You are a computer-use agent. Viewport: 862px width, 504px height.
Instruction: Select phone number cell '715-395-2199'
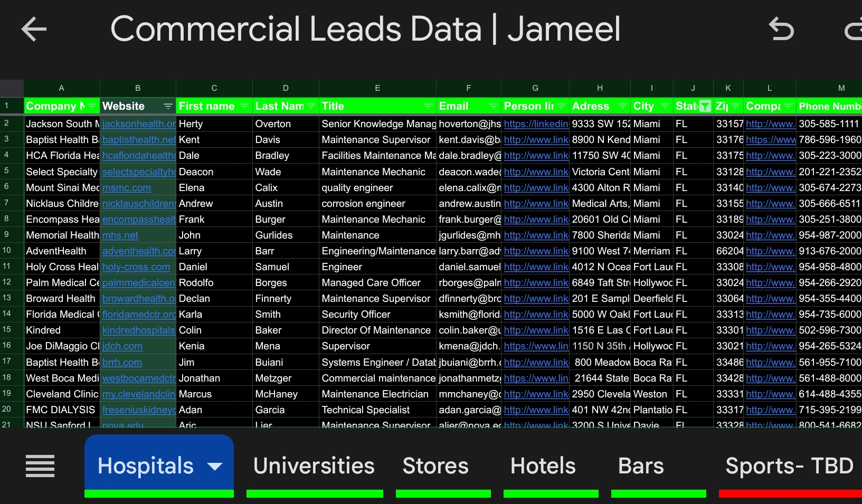tap(829, 410)
